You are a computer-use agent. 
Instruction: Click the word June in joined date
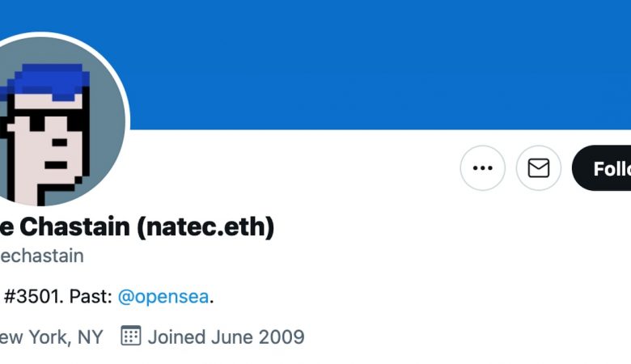point(232,337)
